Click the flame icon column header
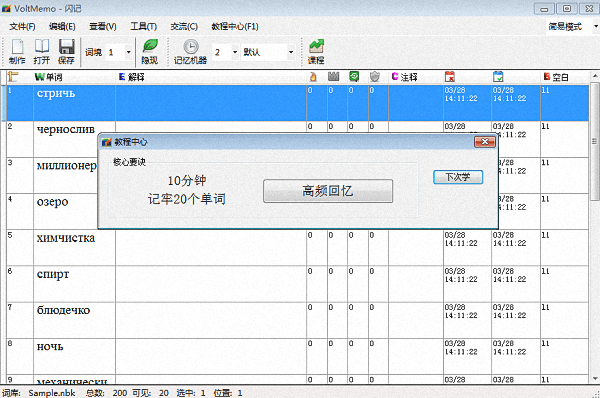Image resolution: width=600 pixels, height=398 pixels. point(313,77)
